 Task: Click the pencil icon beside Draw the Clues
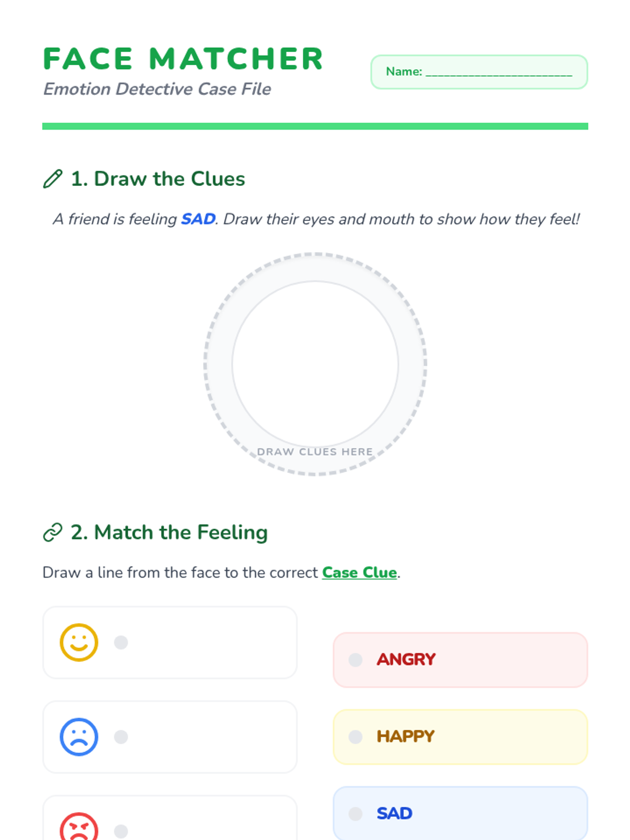click(x=52, y=179)
